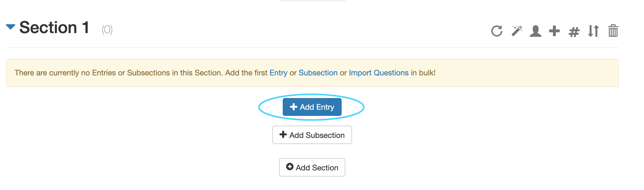Click the refresh section icon
Viewport: 644px width, 190px height.
click(497, 31)
